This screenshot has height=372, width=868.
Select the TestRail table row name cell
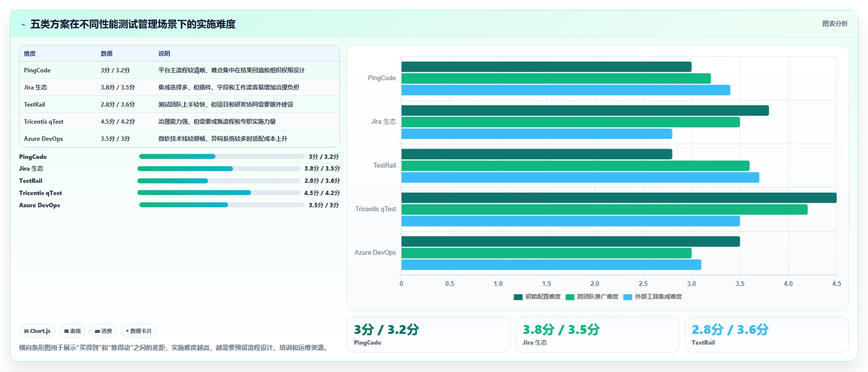35,105
